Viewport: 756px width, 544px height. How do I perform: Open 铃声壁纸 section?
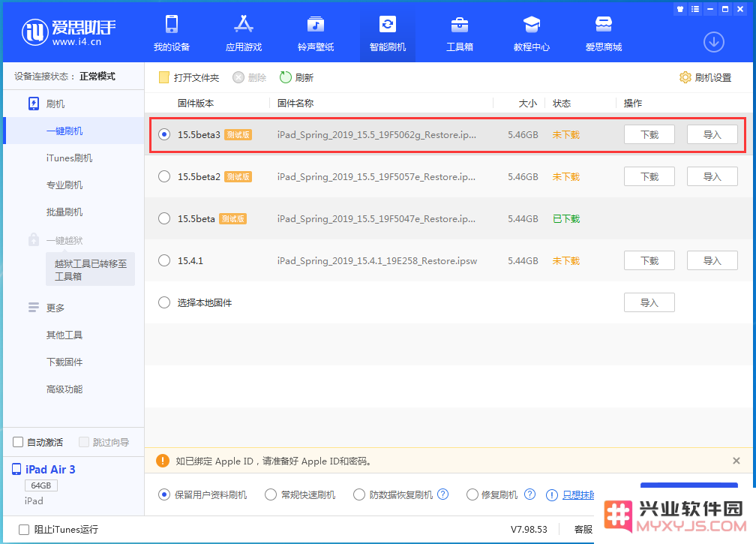[x=316, y=33]
